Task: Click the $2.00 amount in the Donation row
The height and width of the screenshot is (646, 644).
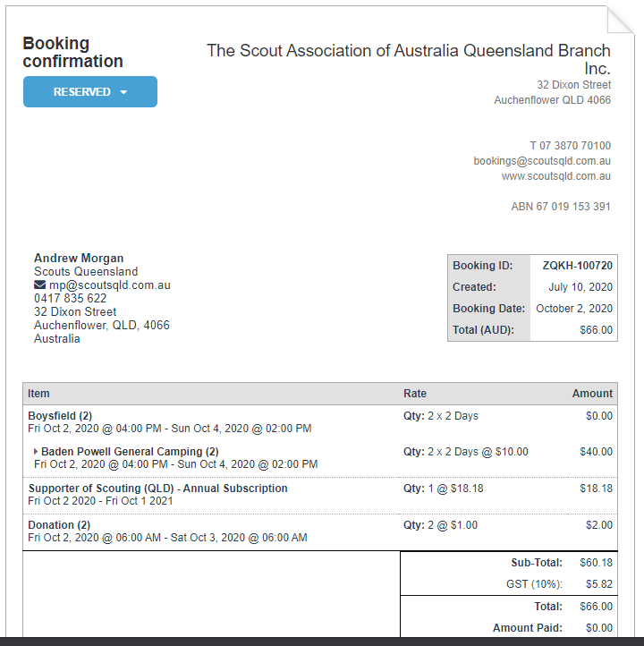Action: [599, 525]
